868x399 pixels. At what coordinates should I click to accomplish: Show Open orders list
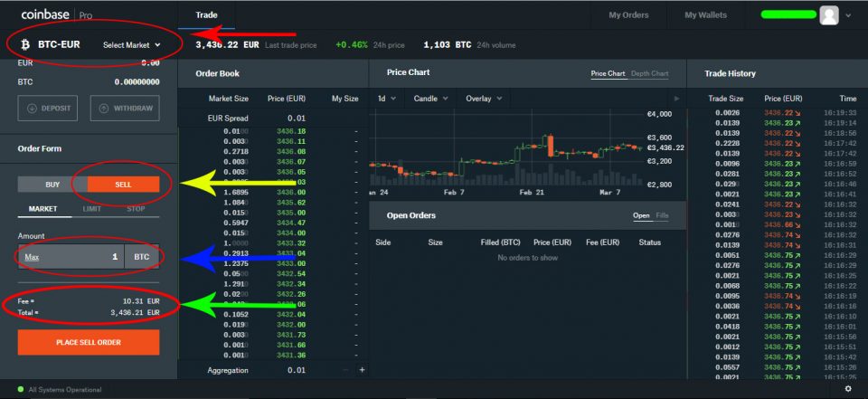(x=641, y=215)
